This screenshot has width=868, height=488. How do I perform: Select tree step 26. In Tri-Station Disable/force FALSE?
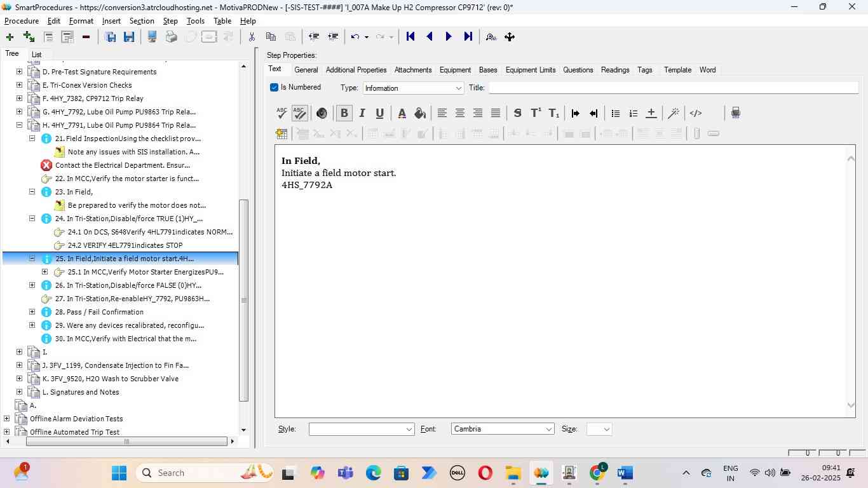[128, 285]
